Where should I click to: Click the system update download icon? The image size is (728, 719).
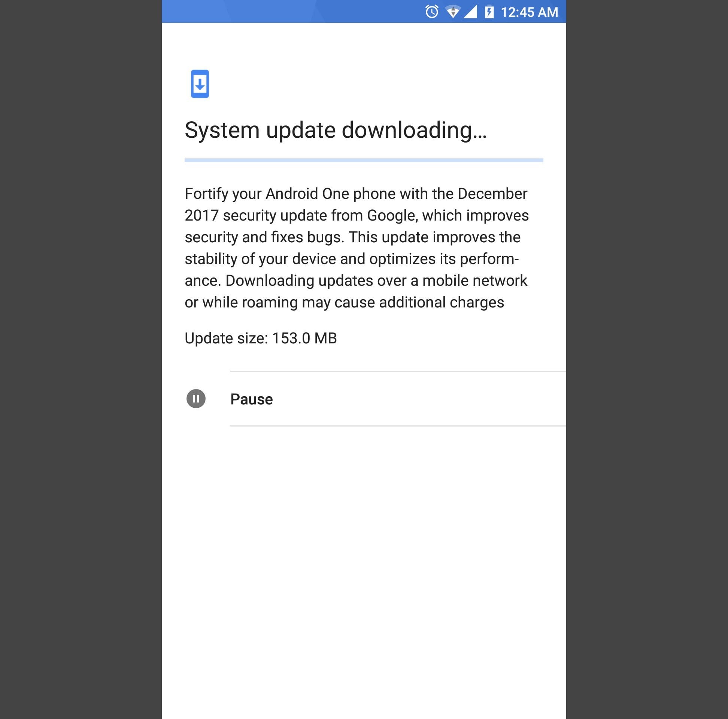tap(200, 83)
